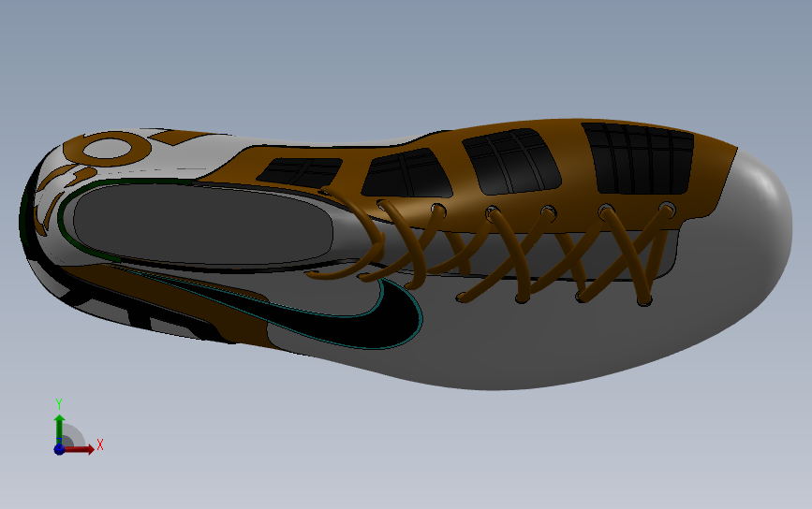The image size is (812, 509).
Task: Select the gold ring emblem on the heel
Action: [x=108, y=149]
